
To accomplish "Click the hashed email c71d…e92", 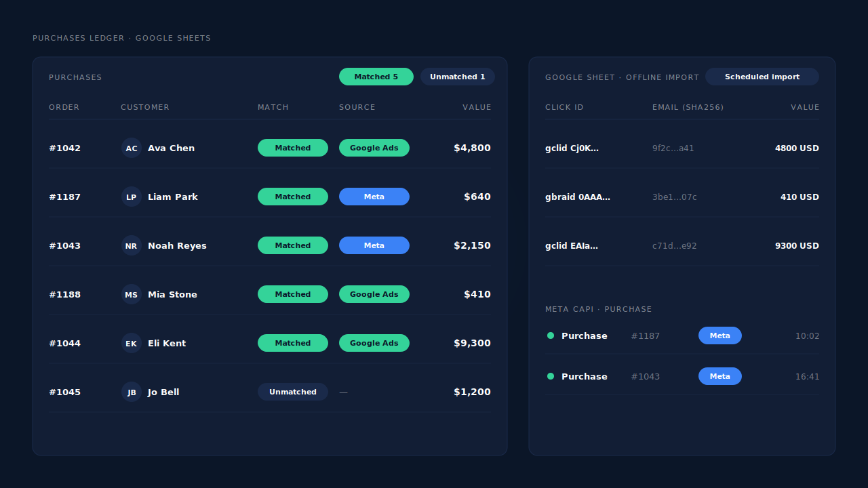I will [x=674, y=245].
